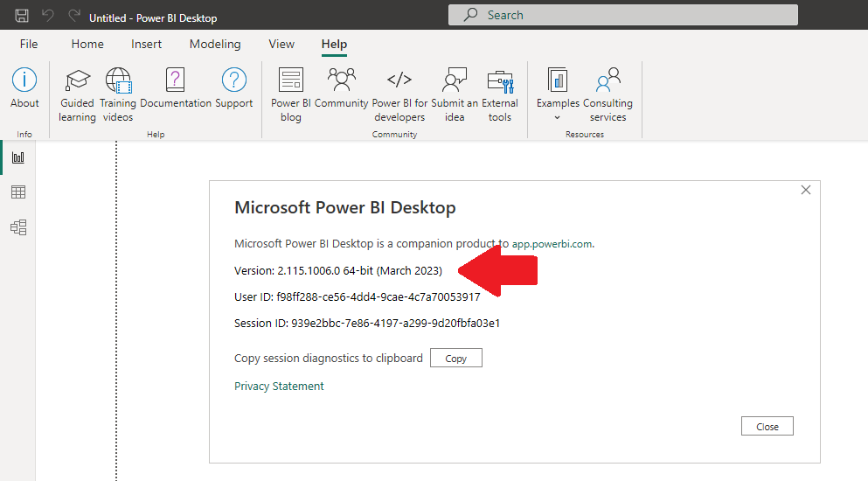Dismiss the dialog with the X icon
The width and height of the screenshot is (868, 481).
(805, 190)
